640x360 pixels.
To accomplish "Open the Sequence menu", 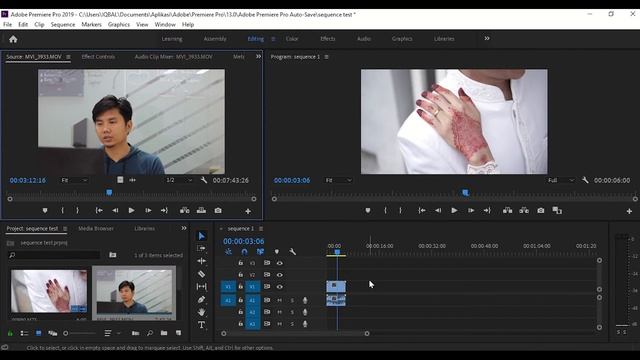I will click(x=63, y=24).
